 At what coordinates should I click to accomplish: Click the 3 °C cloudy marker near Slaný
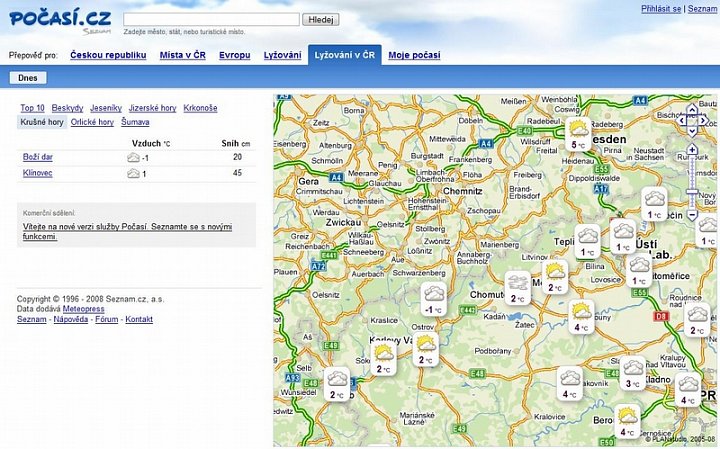click(633, 373)
